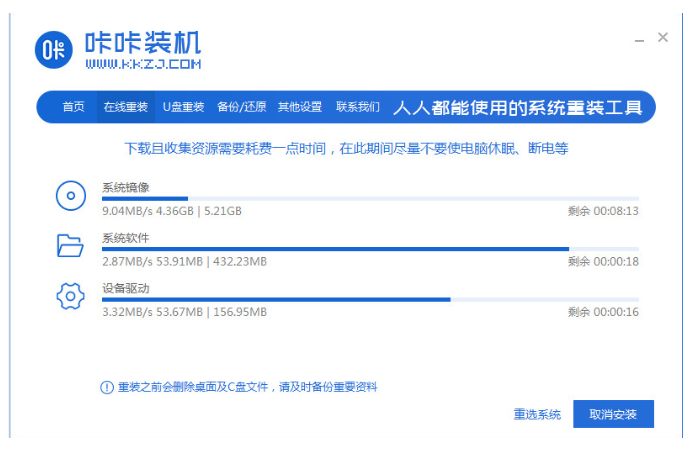Click the 3.32MB/s 53.67MB | 156.95MB text
The image size is (691, 460).
(185, 312)
